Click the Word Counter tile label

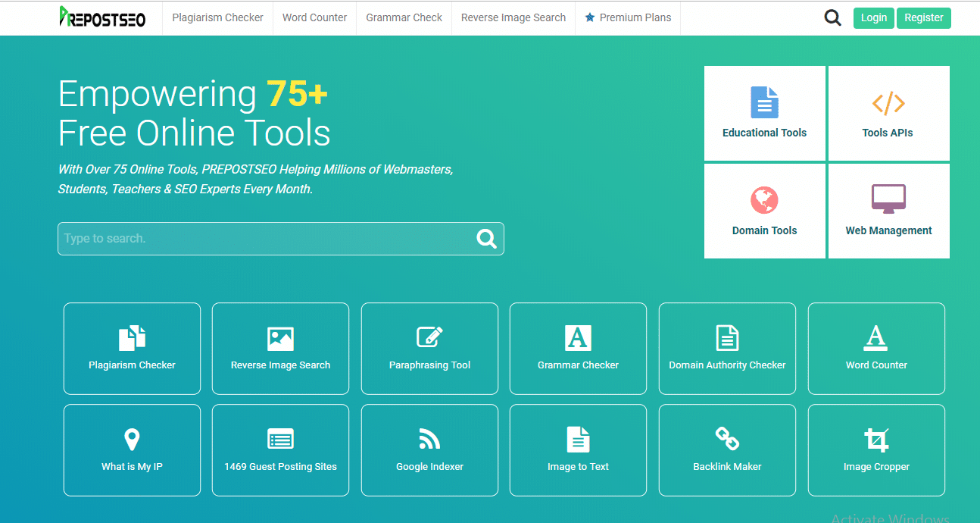coord(876,365)
